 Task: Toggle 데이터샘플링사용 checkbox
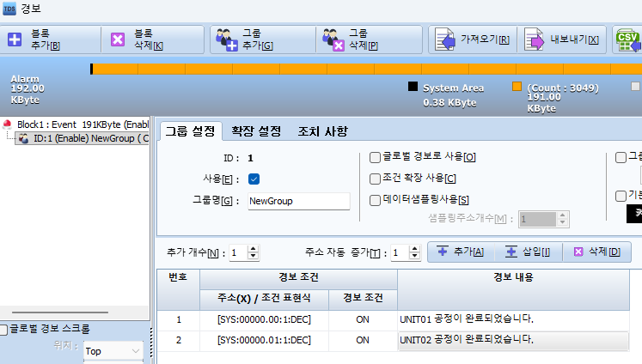pyautogui.click(x=375, y=200)
